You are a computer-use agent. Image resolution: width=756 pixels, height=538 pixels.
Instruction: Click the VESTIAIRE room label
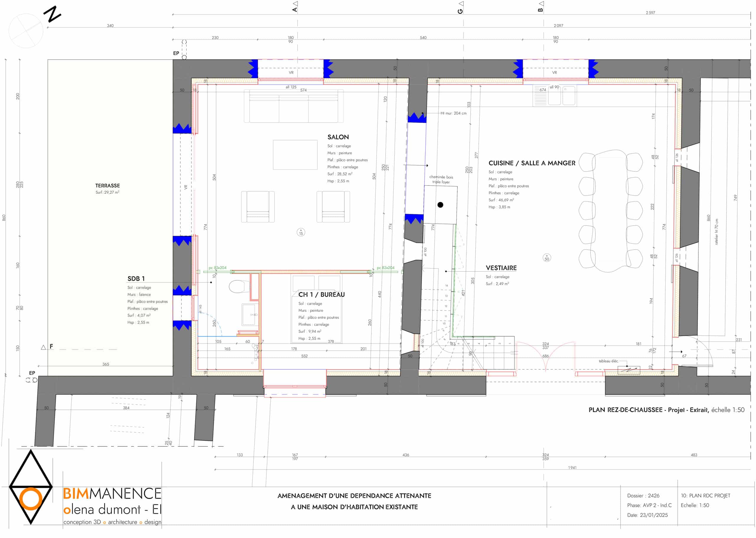[501, 268]
